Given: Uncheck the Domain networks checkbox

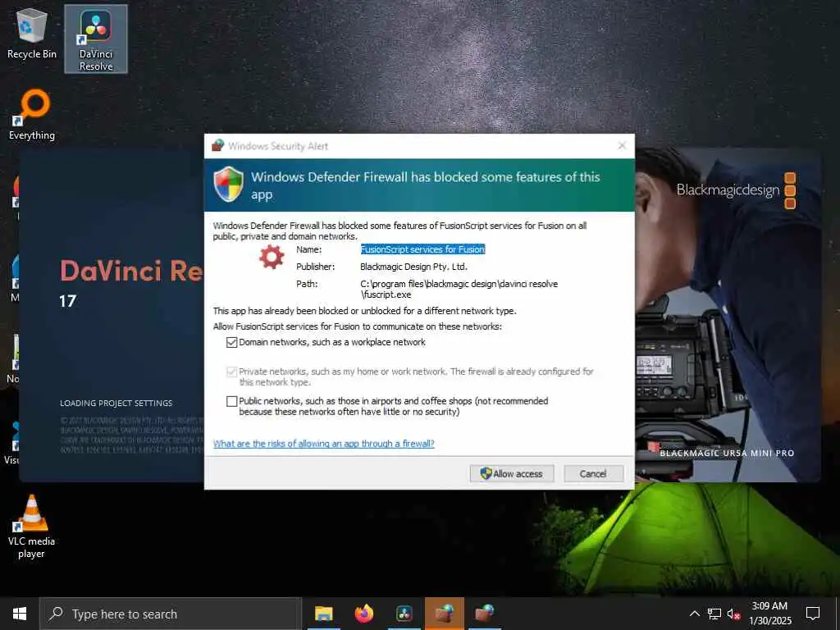Looking at the screenshot, I should pyautogui.click(x=231, y=342).
